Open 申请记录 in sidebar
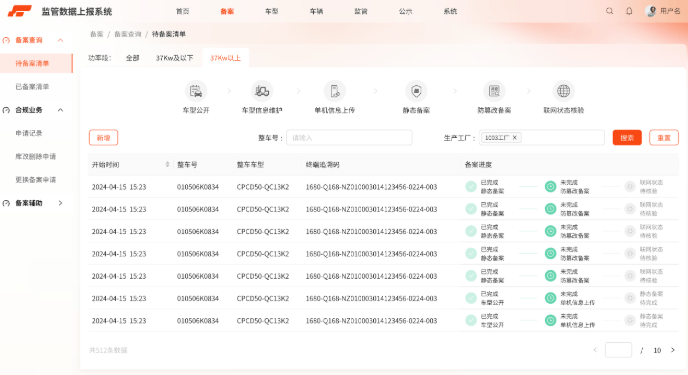This screenshot has width=688, height=375. [29, 133]
